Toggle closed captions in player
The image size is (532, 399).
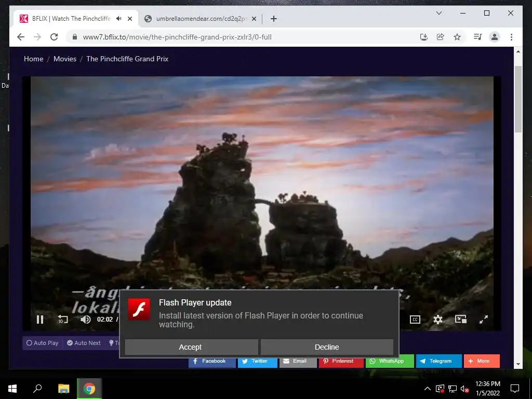415,320
